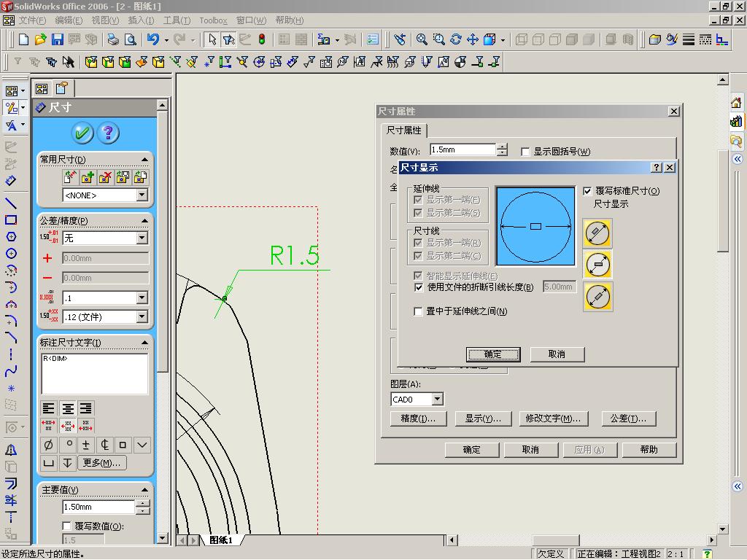
Task: Click the Open file folder icon
Action: click(41, 39)
